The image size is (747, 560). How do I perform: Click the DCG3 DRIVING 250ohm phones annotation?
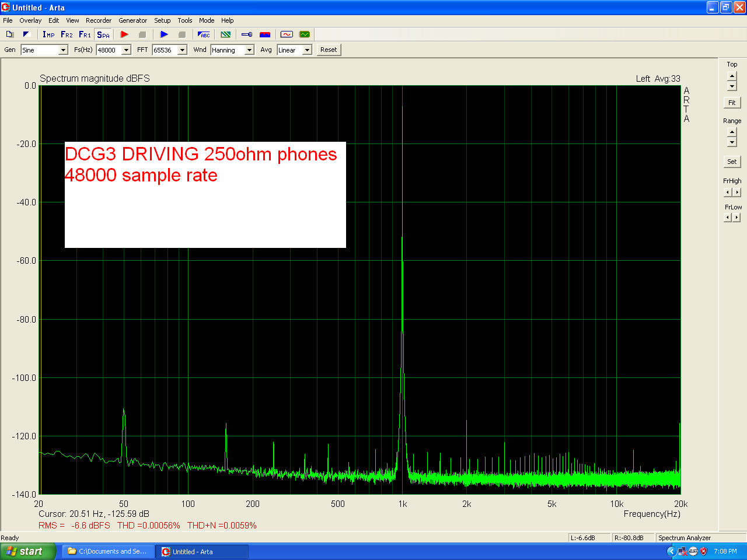201,154
